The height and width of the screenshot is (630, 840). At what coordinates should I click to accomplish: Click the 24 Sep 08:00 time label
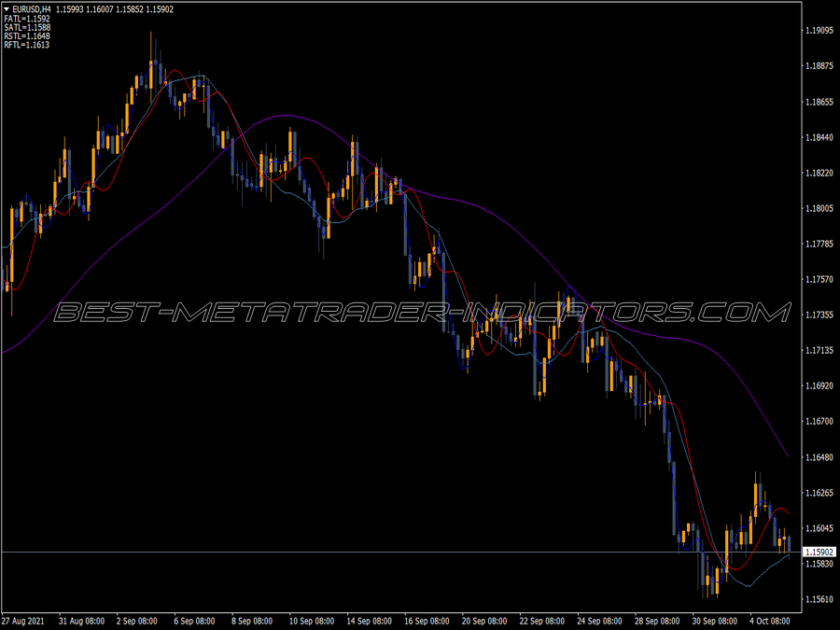click(x=599, y=621)
